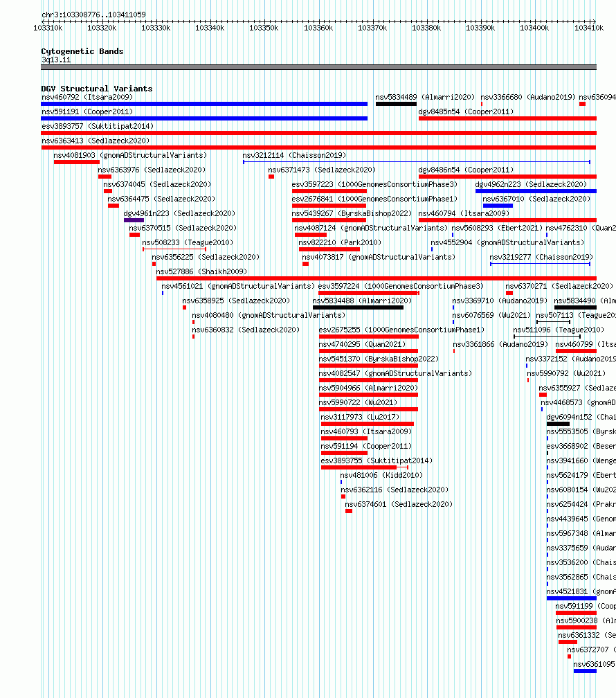Click the esv3893755 (Suktitipat2014) label

377,460
